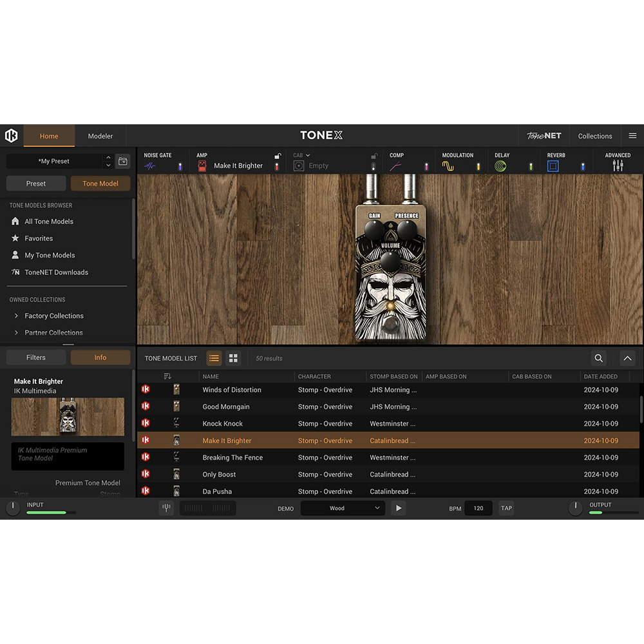The height and width of the screenshot is (644, 644).
Task: Adjust the pedal GAIN knob
Action: (x=374, y=229)
